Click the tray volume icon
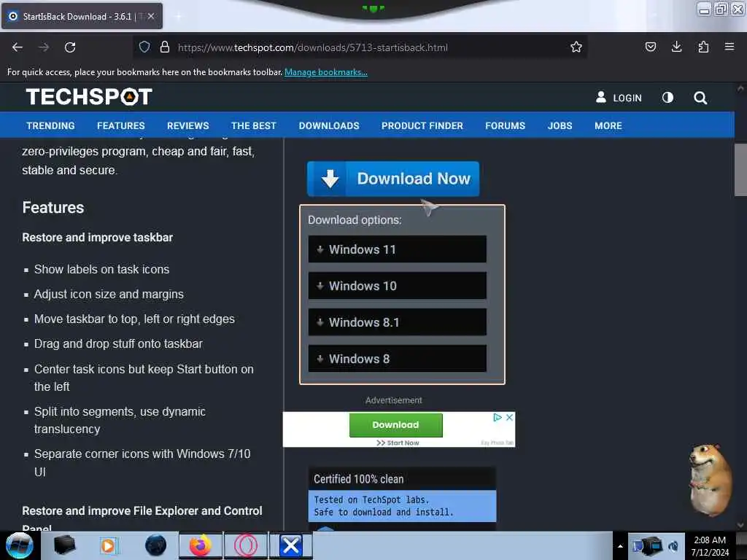This screenshot has width=747, height=560. pos(673,546)
